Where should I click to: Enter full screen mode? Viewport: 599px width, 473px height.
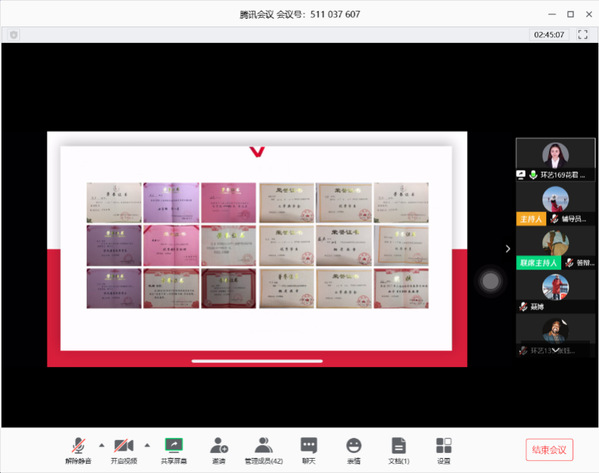click(583, 34)
